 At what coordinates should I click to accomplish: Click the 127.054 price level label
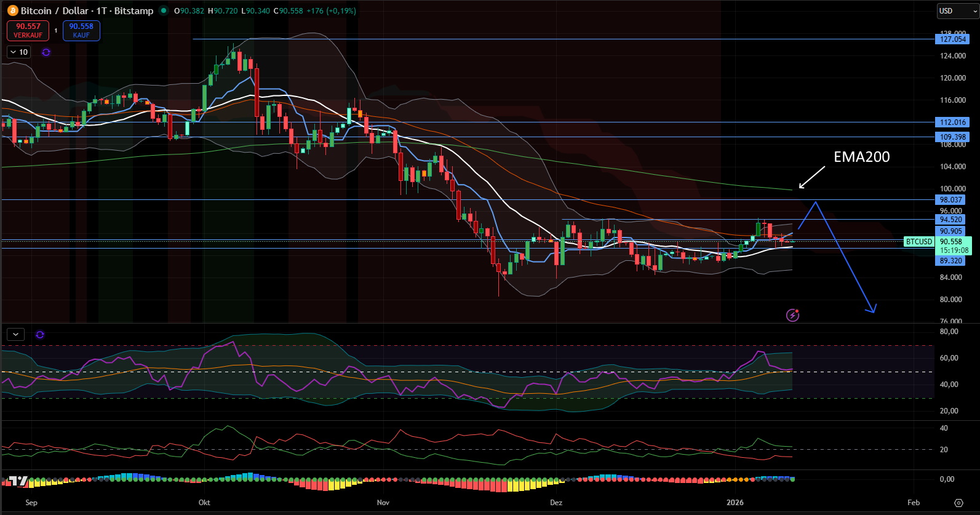pos(952,39)
